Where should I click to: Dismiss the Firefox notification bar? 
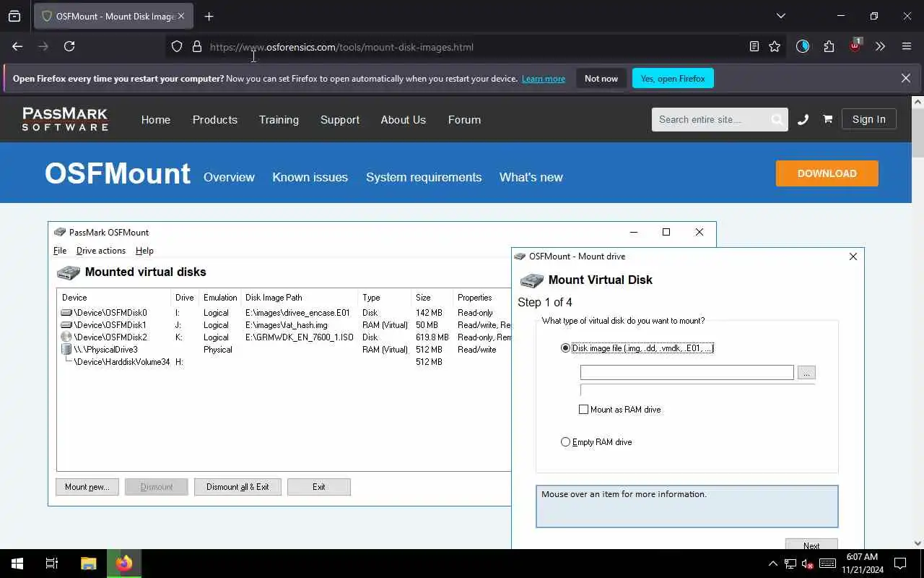pos(906,78)
